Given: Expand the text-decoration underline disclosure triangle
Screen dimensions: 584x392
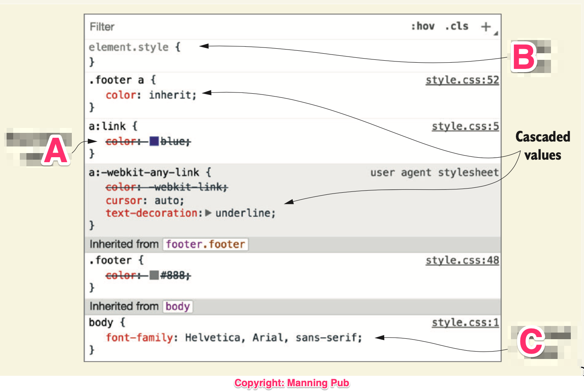Looking at the screenshot, I should 209,213.
